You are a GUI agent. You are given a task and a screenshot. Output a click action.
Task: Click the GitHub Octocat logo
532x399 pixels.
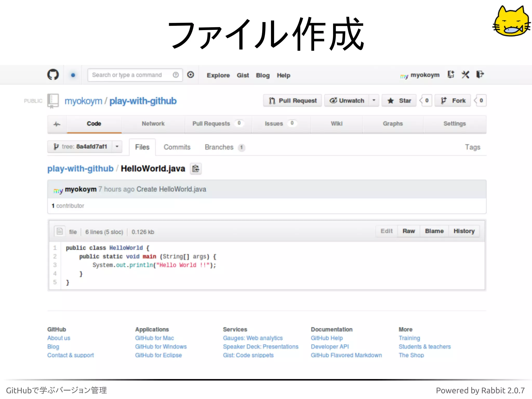53,75
